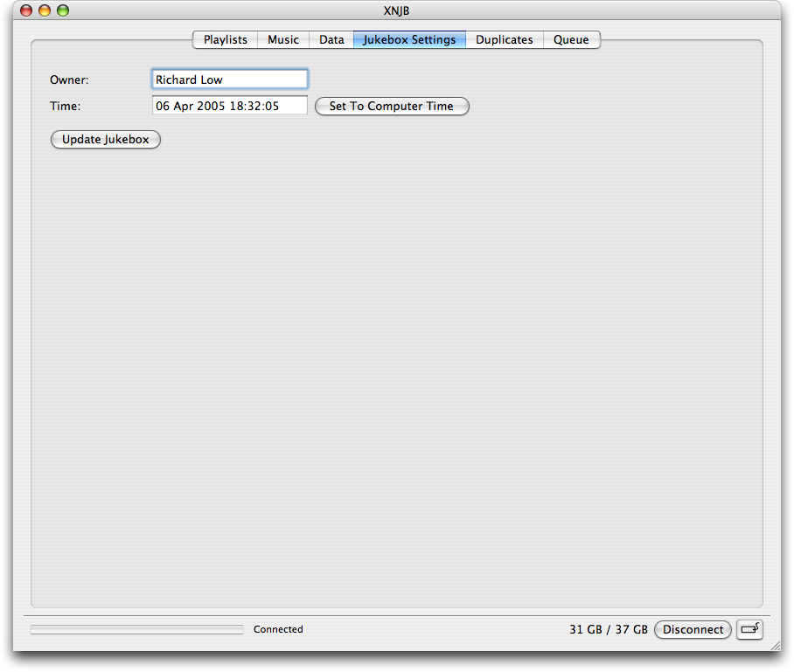This screenshot has height=672, width=794.
Task: Switch to the Playlists tab
Action: tap(225, 39)
